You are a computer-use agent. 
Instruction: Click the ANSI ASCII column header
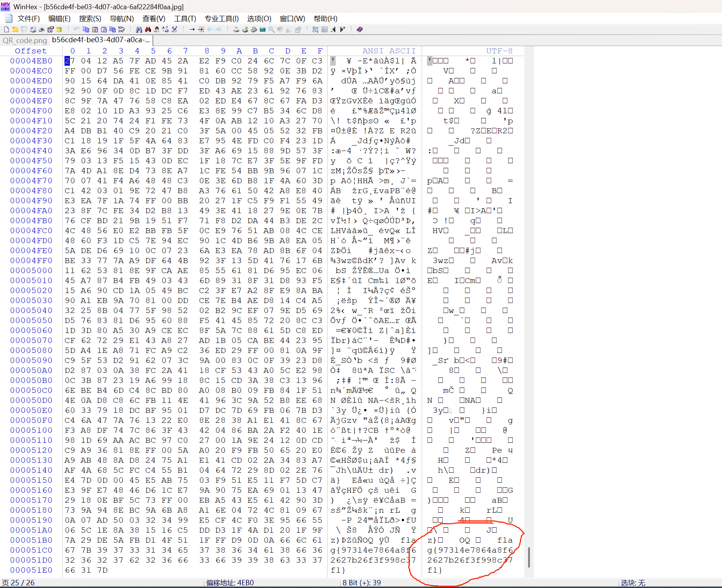pos(389,51)
